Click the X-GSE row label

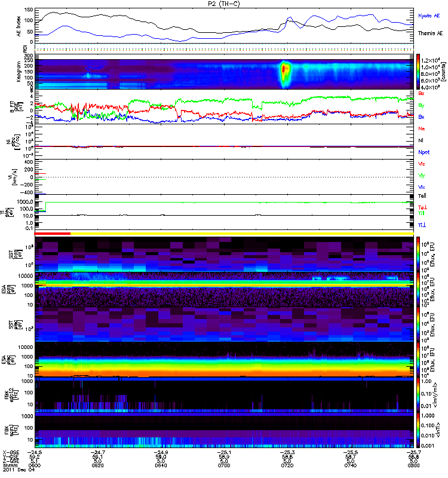coord(11,452)
